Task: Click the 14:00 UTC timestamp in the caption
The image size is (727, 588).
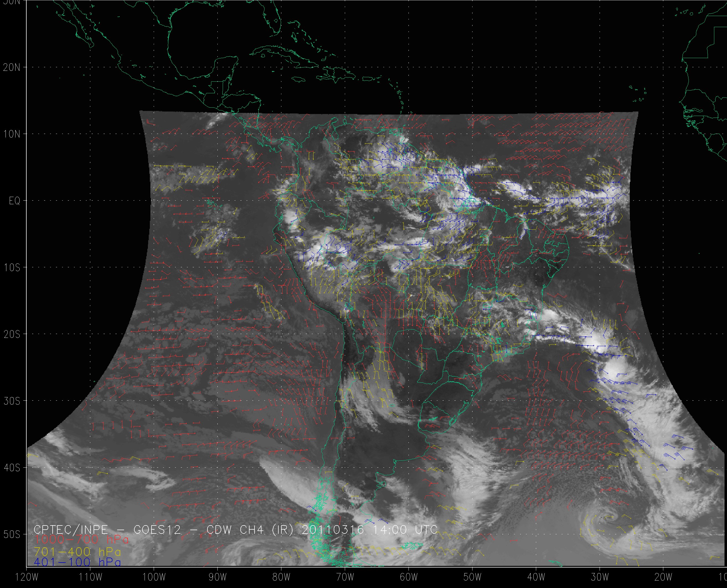Action: click(405, 529)
